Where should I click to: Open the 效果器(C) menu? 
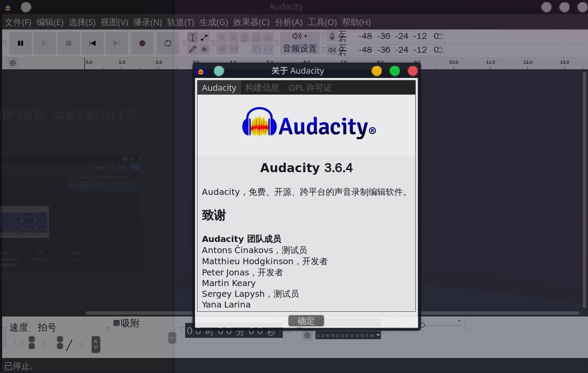tap(251, 22)
